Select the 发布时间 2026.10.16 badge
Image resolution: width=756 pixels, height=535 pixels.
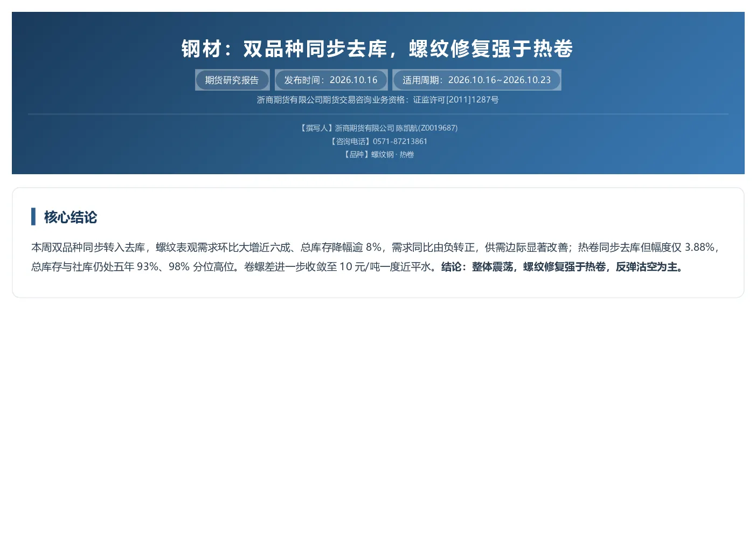pyautogui.click(x=331, y=80)
